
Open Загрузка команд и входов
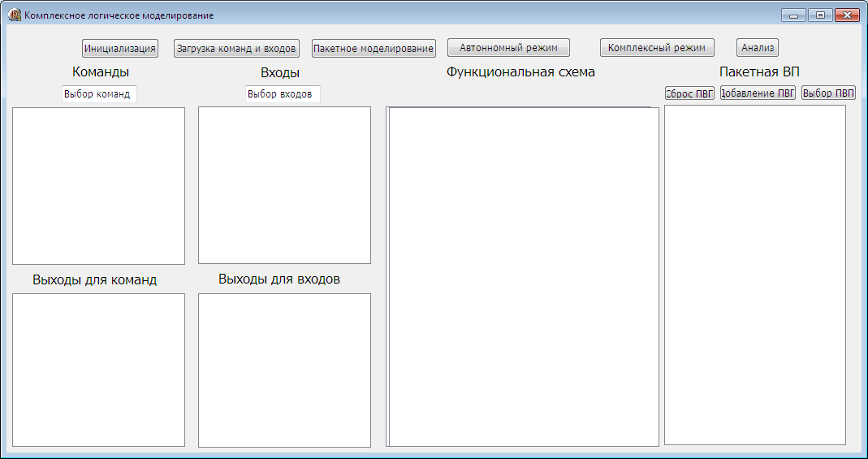point(236,48)
